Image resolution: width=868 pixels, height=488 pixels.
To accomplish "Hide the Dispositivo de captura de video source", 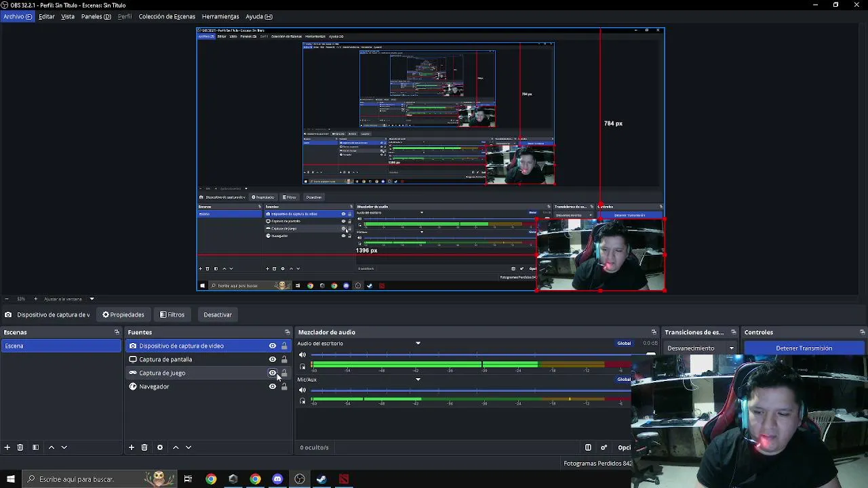I will [273, 346].
